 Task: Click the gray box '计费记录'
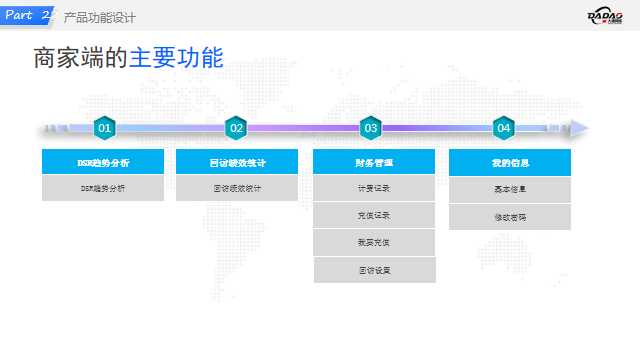(x=374, y=188)
